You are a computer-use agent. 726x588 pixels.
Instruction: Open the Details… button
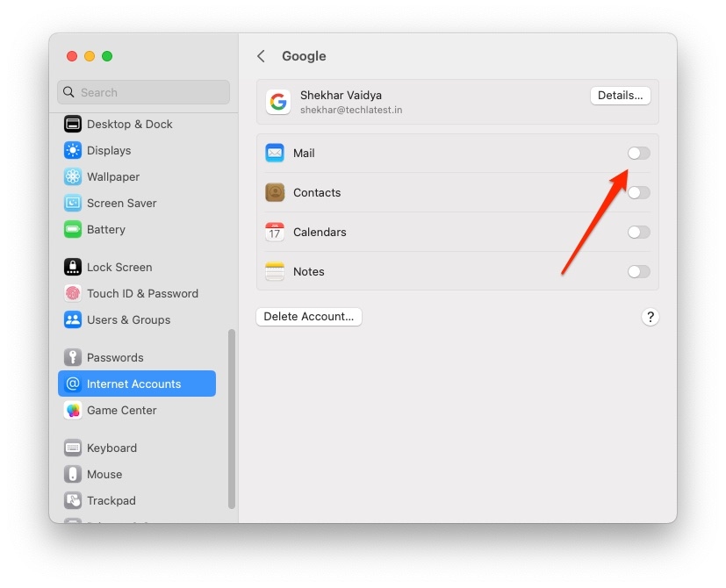620,96
